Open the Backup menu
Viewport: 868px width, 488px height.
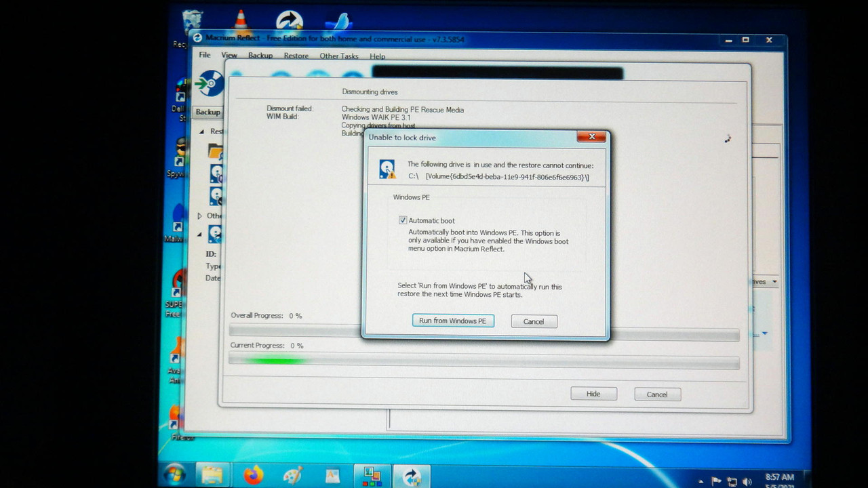click(x=260, y=56)
